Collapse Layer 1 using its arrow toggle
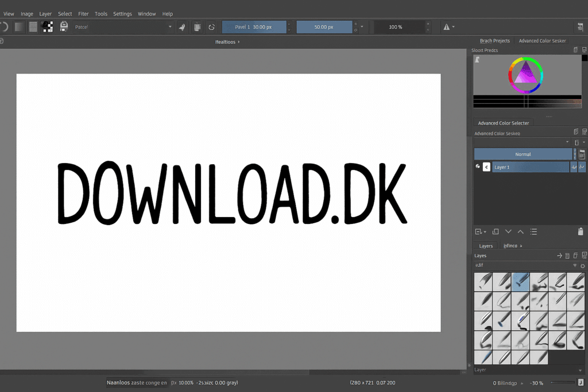The image size is (588, 392). pos(486,166)
